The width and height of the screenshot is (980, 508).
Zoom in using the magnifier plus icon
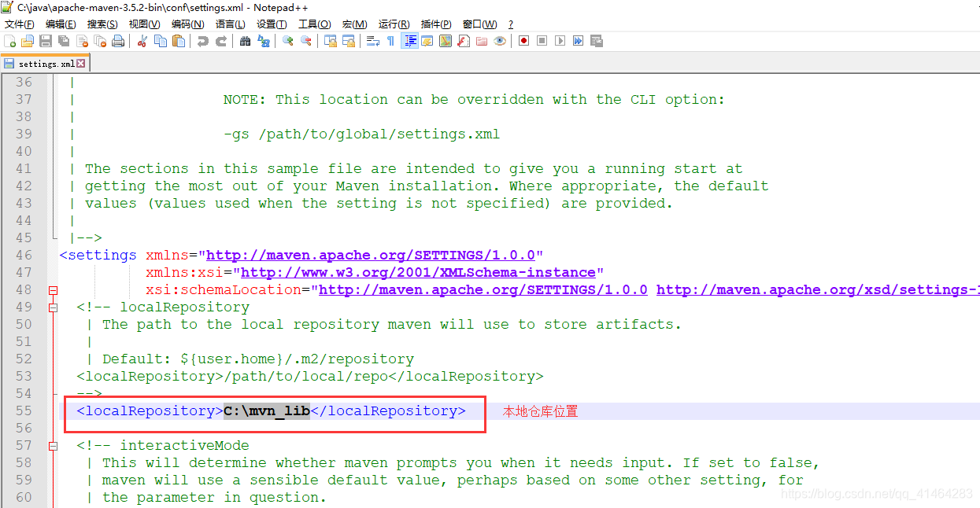pos(288,41)
